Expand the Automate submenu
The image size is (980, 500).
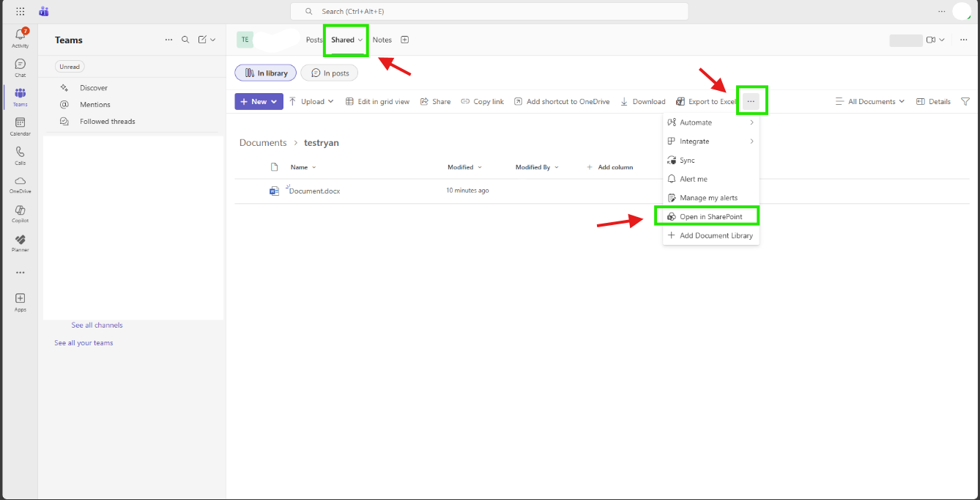pos(711,122)
